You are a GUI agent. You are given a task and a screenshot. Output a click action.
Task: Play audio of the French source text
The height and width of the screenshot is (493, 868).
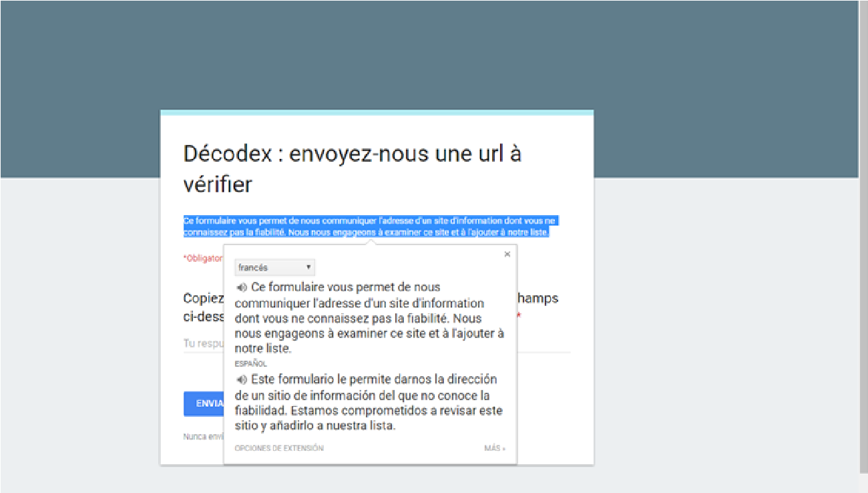coord(242,287)
